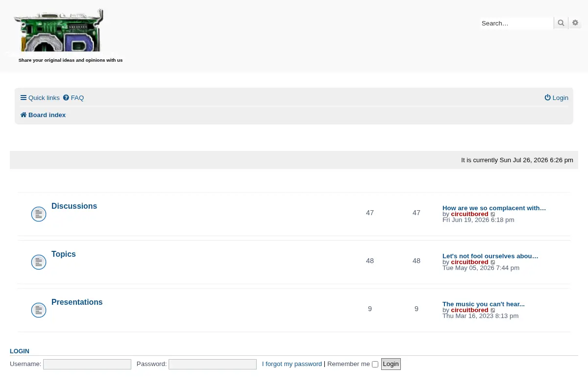Click the search magnifier icon button

(x=561, y=23)
